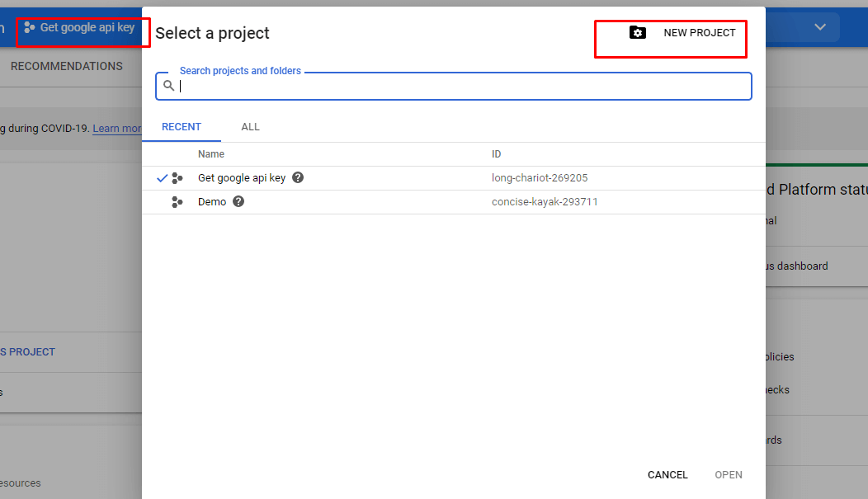Click the project selector icon in the top bar
The height and width of the screenshot is (499, 868).
[28, 26]
